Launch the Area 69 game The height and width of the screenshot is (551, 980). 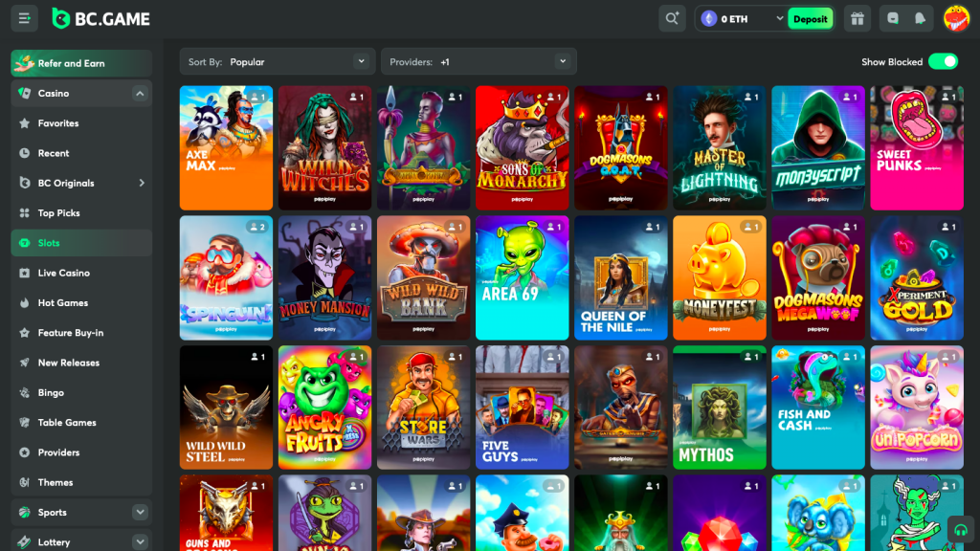[x=523, y=278]
